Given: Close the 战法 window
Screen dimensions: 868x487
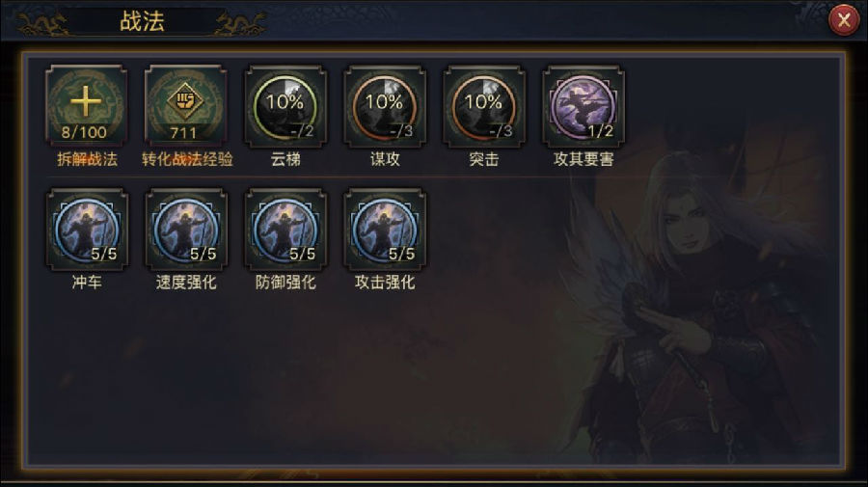Looking at the screenshot, I should tap(844, 20).
